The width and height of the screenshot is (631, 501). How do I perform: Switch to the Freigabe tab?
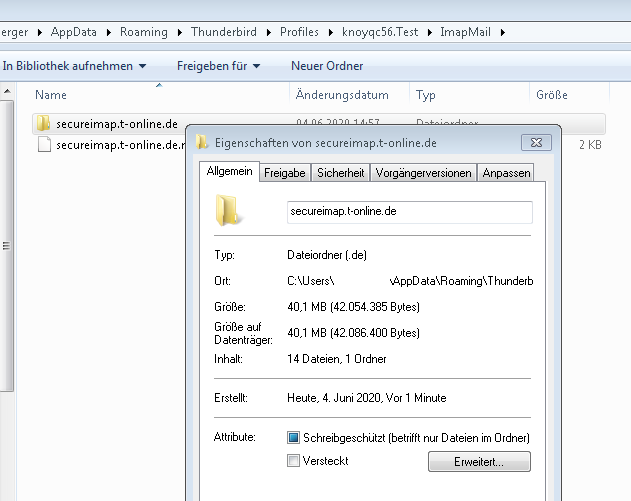(285, 173)
